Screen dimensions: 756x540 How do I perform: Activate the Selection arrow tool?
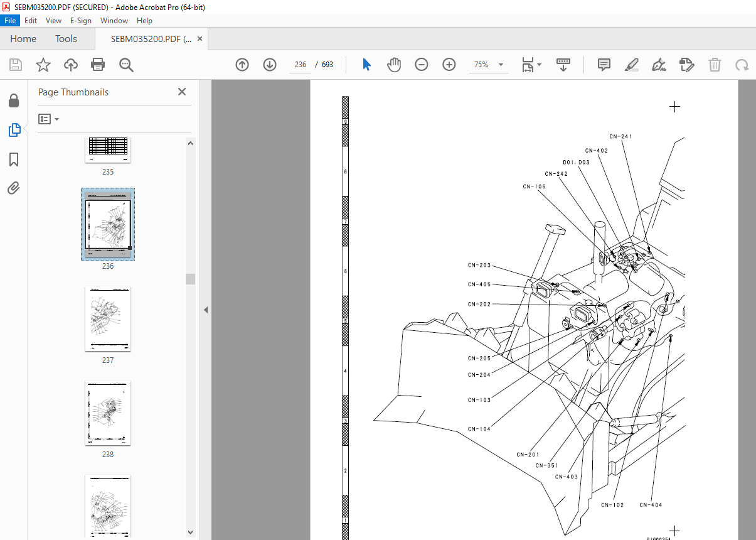click(367, 65)
